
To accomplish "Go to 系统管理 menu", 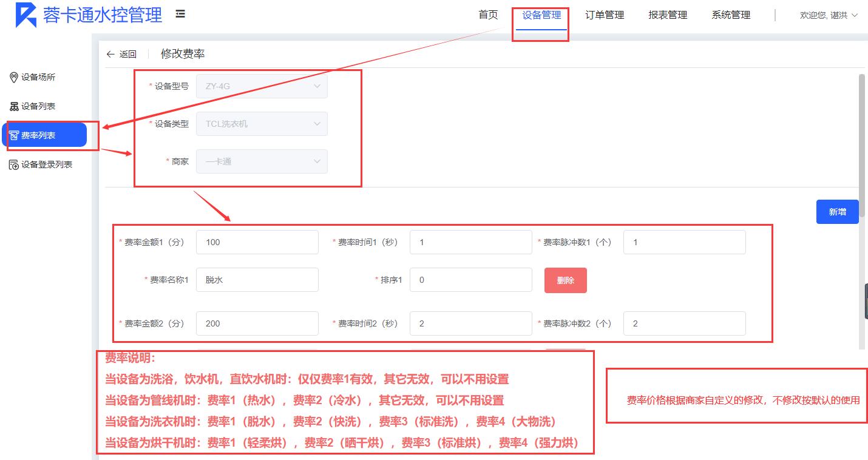I will coord(731,15).
